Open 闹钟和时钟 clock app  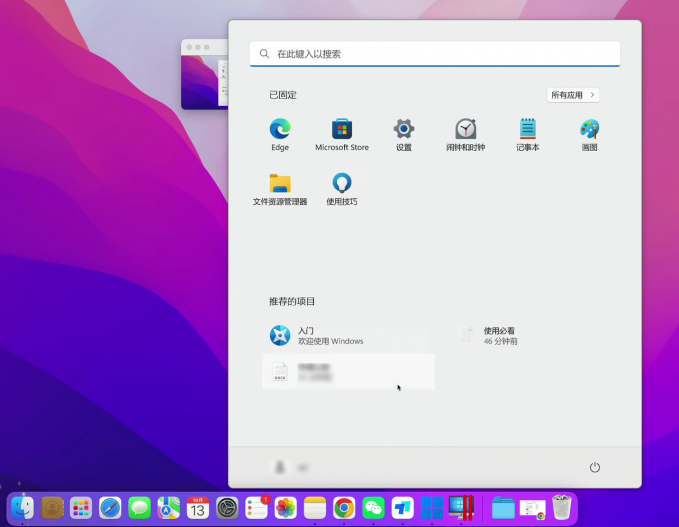coord(466,134)
